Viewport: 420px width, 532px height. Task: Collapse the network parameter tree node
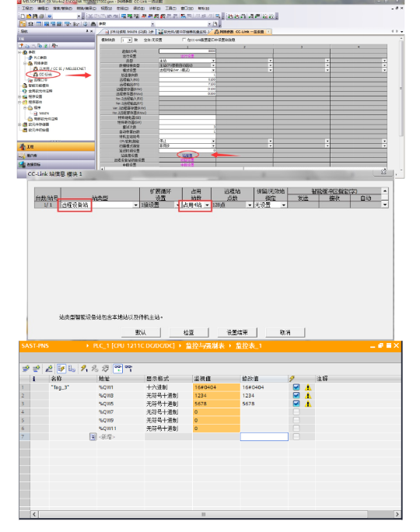[x=25, y=63]
